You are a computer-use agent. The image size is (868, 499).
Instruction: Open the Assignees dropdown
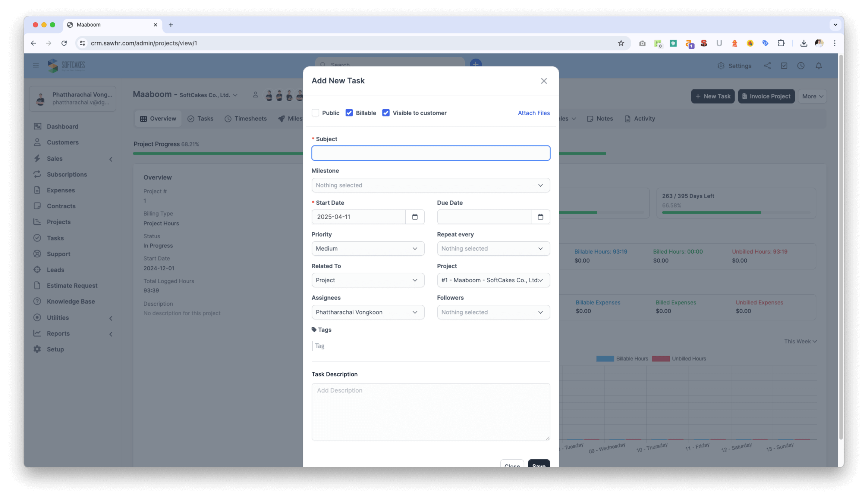pyautogui.click(x=368, y=312)
